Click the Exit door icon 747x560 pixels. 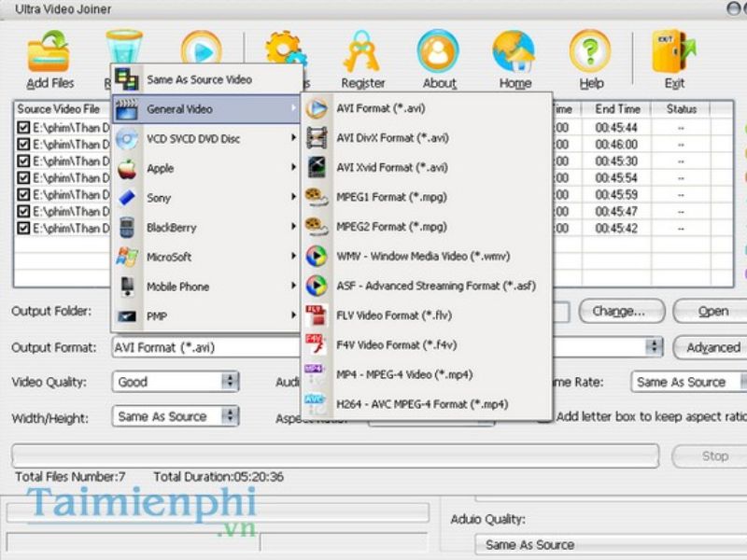coord(673,54)
